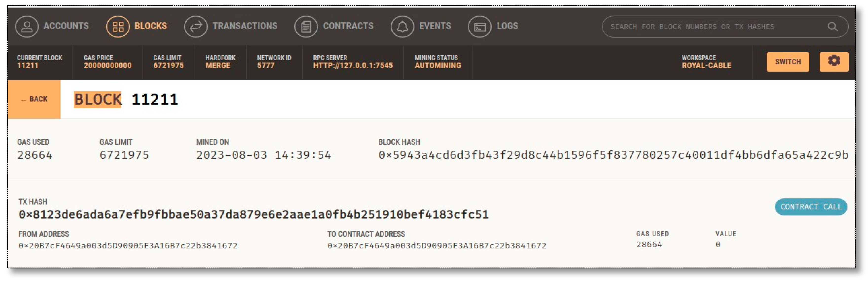Open the Accounts tab
868x282 pixels.
(x=66, y=26)
